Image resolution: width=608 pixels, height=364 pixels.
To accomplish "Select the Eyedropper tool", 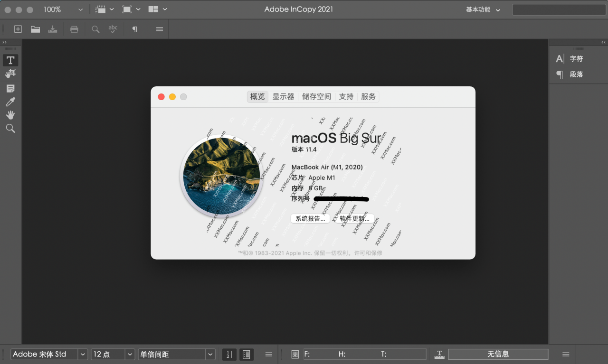I will coord(10,102).
